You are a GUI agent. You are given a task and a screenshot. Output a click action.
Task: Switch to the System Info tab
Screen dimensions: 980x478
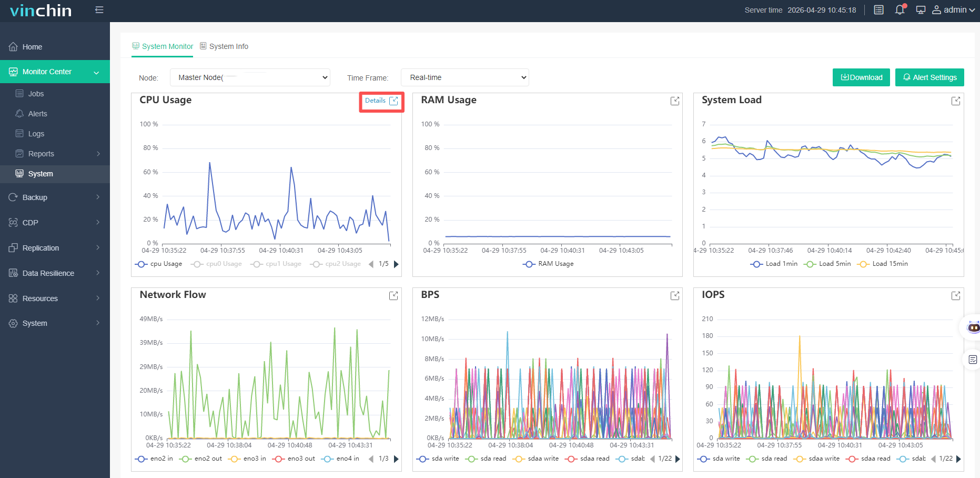[x=224, y=46]
